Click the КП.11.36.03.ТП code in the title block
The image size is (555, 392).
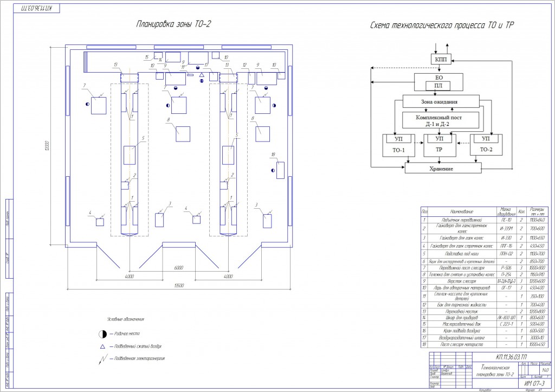click(x=512, y=357)
